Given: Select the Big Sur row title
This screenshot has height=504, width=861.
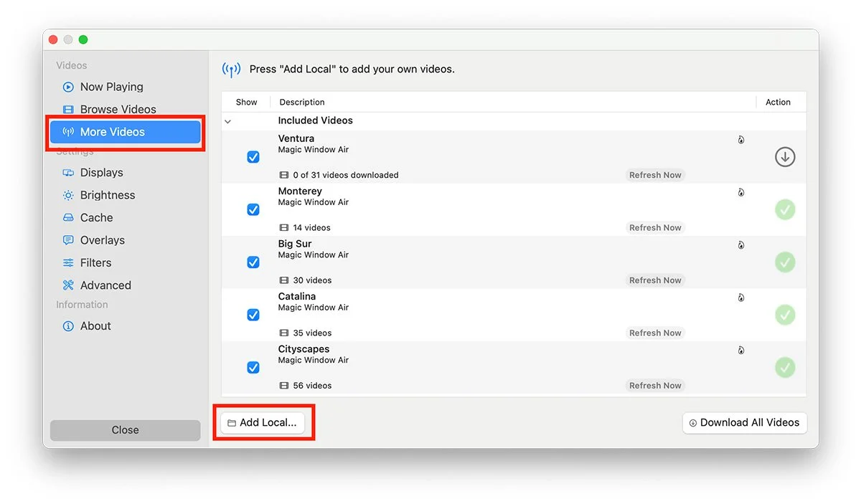Looking at the screenshot, I should 295,244.
